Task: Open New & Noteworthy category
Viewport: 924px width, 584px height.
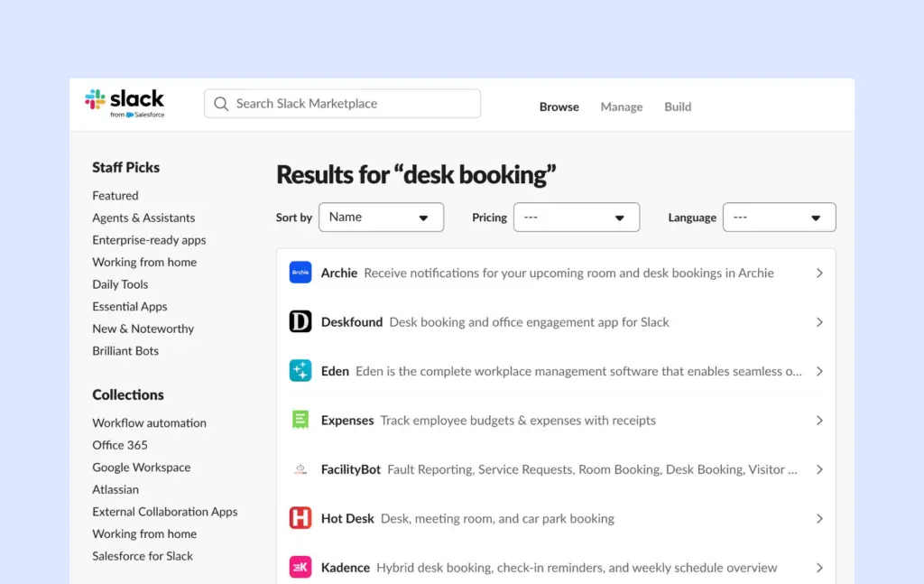Action: point(143,329)
